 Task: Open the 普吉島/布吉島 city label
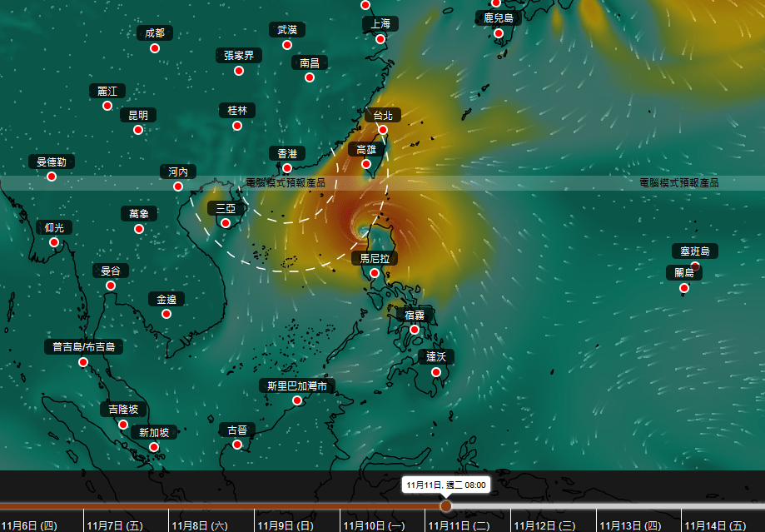tap(83, 346)
